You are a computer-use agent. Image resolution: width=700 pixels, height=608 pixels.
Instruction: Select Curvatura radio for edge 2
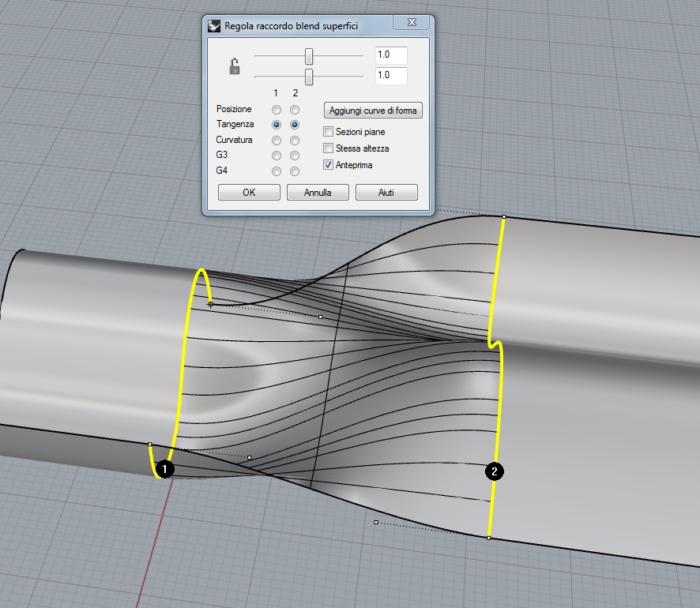(x=295, y=141)
